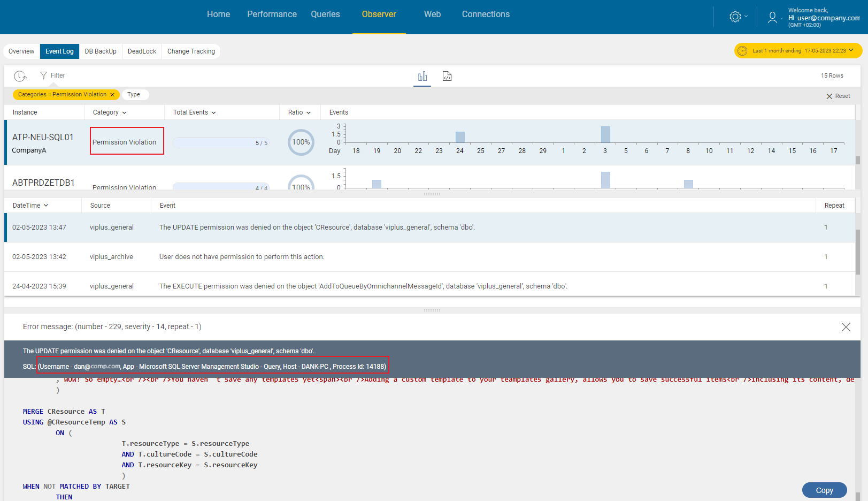The height and width of the screenshot is (501, 868).
Task: Switch to the Change Tracking sub-tab
Action: [191, 51]
